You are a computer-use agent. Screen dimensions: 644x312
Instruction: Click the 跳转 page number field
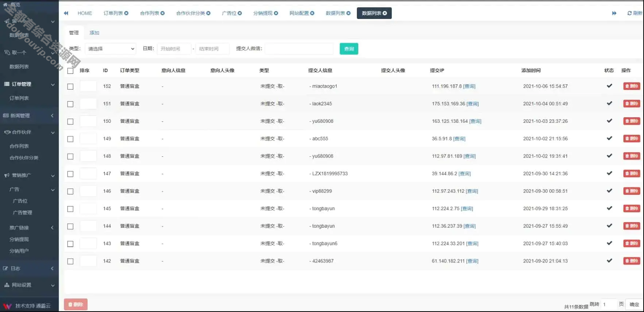pyautogui.click(x=608, y=304)
